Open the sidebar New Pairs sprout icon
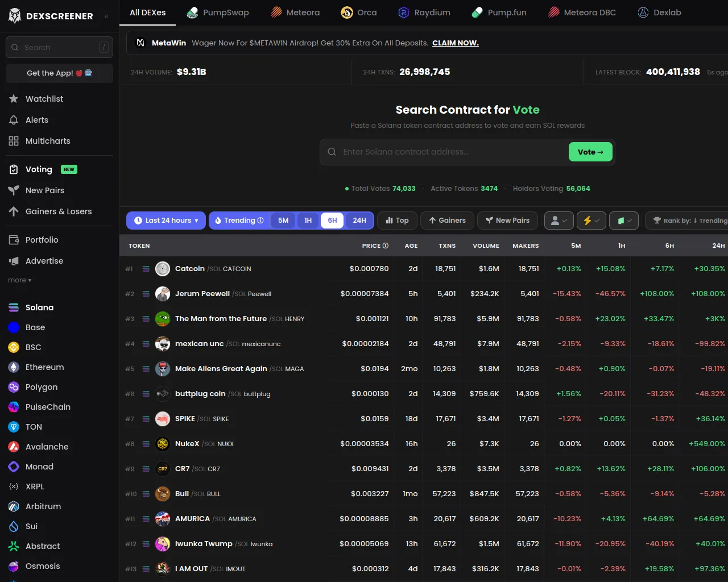The image size is (728, 582). coord(14,190)
